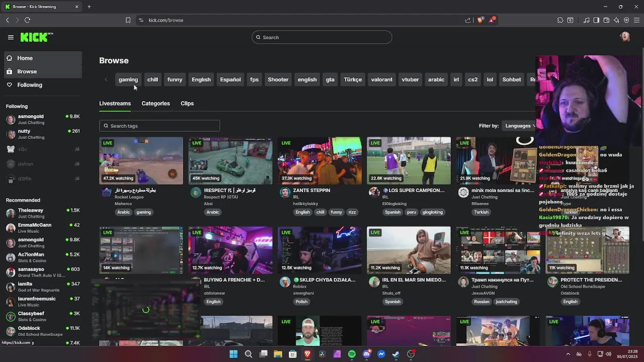Viewport: 644px width, 362px height.
Task: Open the BUYING A FRENCHIE stream thumbnail
Action: point(230,250)
